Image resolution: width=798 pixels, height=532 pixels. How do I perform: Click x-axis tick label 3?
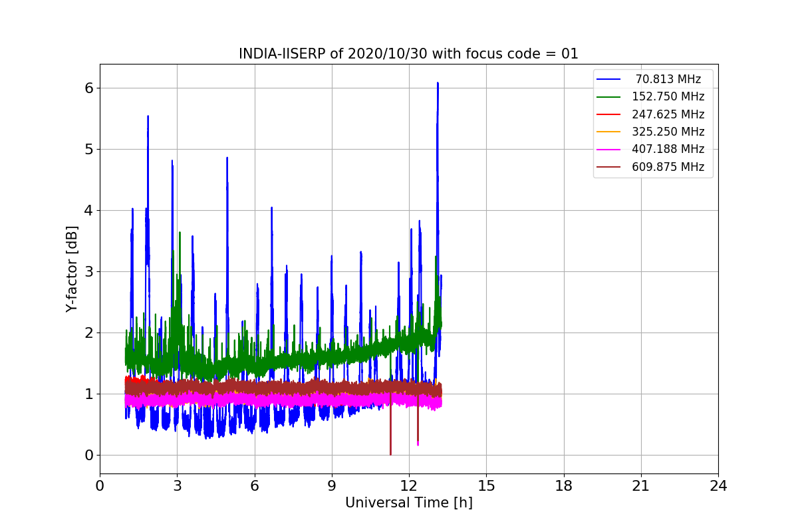coord(177,486)
